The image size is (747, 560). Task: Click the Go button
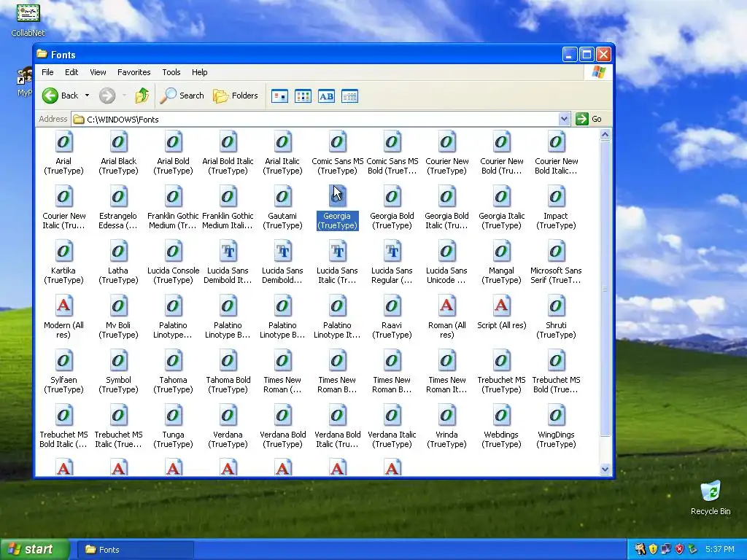[589, 119]
